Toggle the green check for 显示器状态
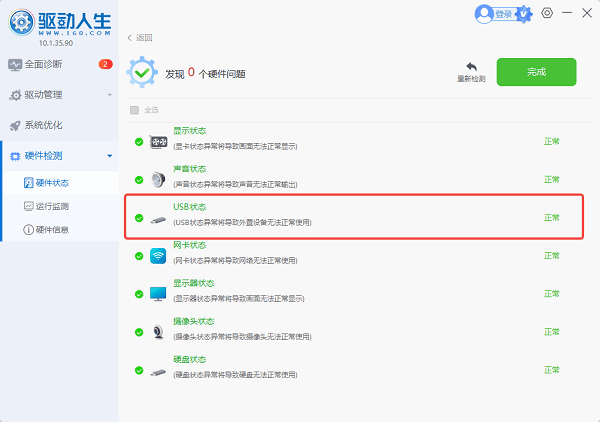This screenshot has height=422, width=600. click(x=139, y=294)
